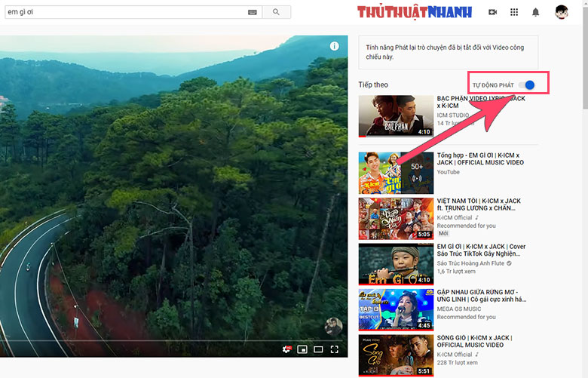Click the info card icon on video
588x378 pixels.
tap(334, 46)
